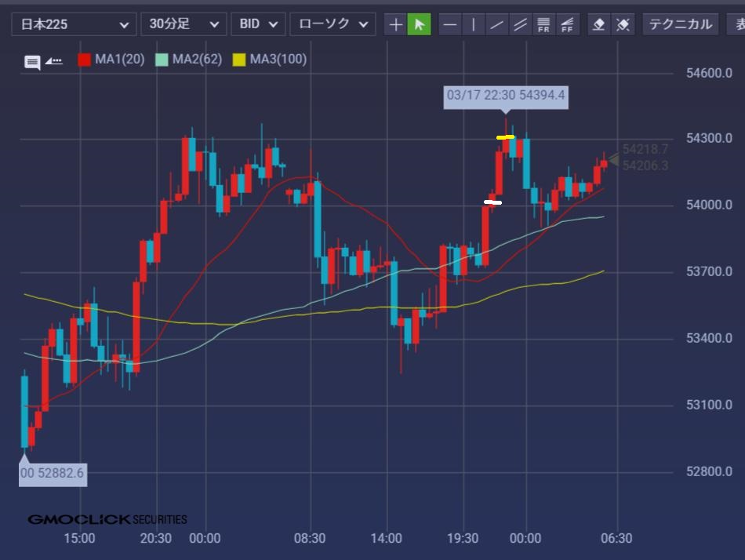Image resolution: width=745 pixels, height=560 pixels.
Task: Click the 03/17 22:30 high price label
Action: pyautogui.click(x=505, y=96)
